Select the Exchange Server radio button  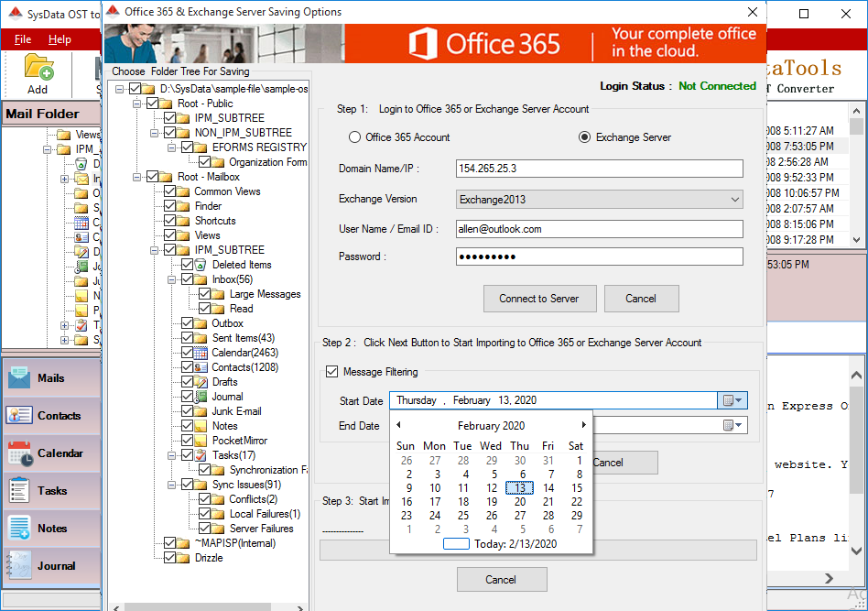pyautogui.click(x=584, y=136)
